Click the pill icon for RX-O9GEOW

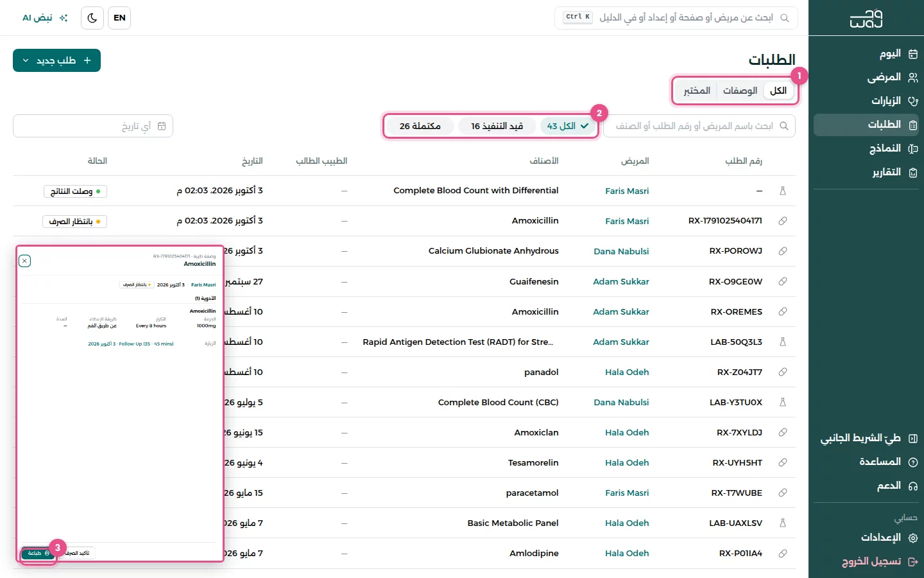pyautogui.click(x=783, y=281)
